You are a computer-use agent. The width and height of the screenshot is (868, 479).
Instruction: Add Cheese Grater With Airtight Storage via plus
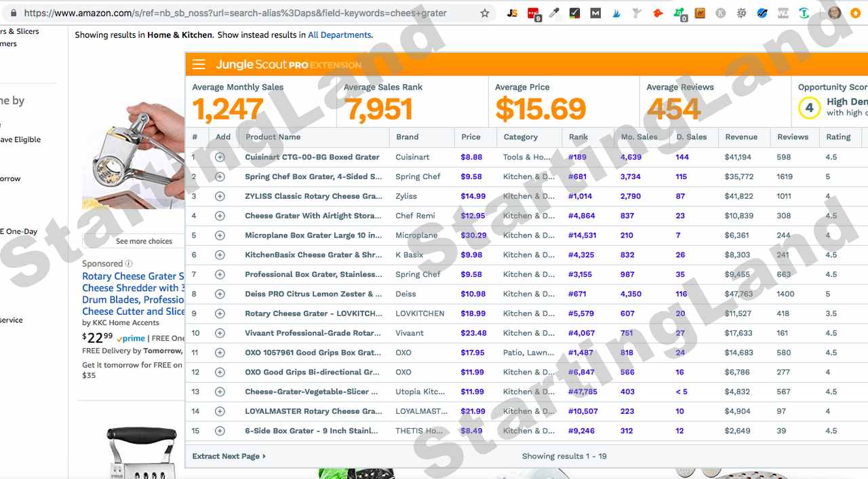pos(220,216)
